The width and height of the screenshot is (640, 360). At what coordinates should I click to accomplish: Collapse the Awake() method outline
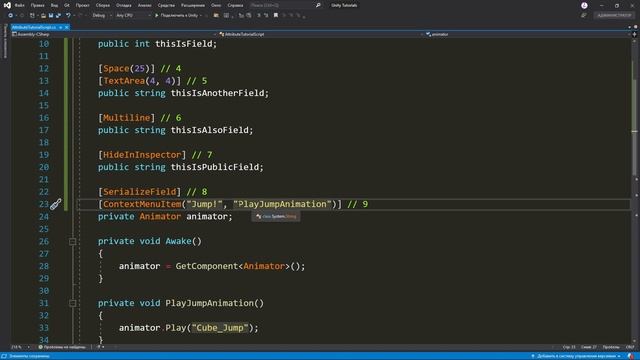[x=73, y=241]
